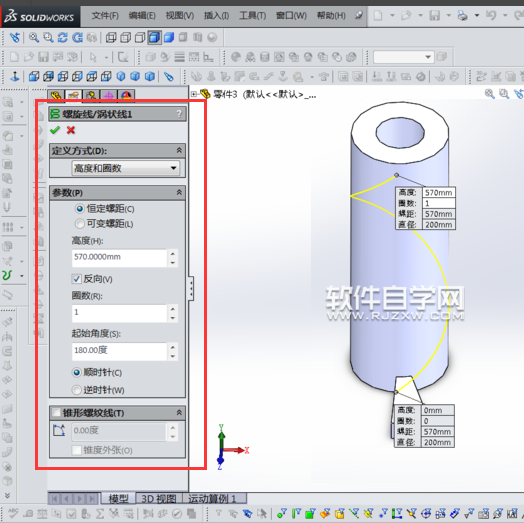Click the Normal To view icon
Viewport: 524px width, 523px height.
(x=15, y=77)
